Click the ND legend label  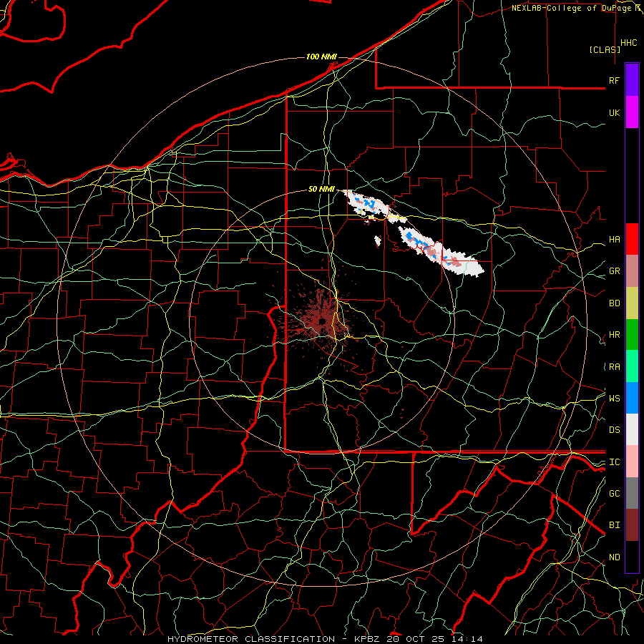[x=614, y=557]
